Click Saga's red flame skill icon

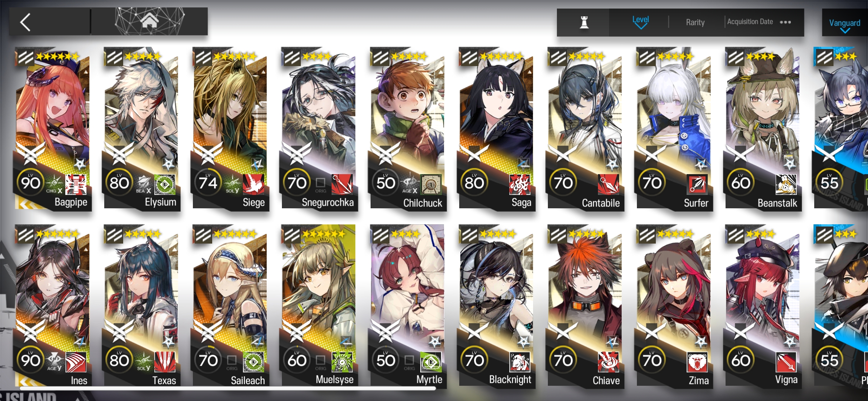[520, 184]
